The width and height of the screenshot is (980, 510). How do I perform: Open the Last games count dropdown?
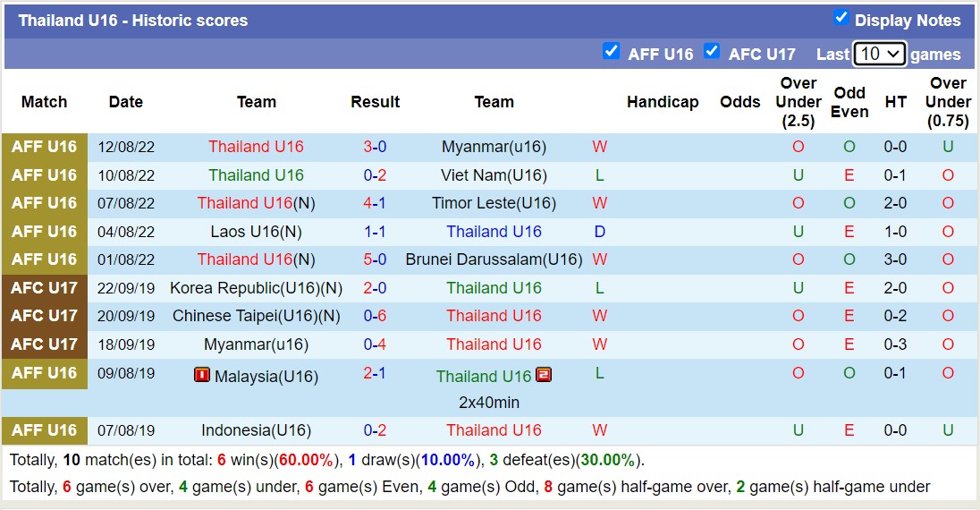[880, 54]
